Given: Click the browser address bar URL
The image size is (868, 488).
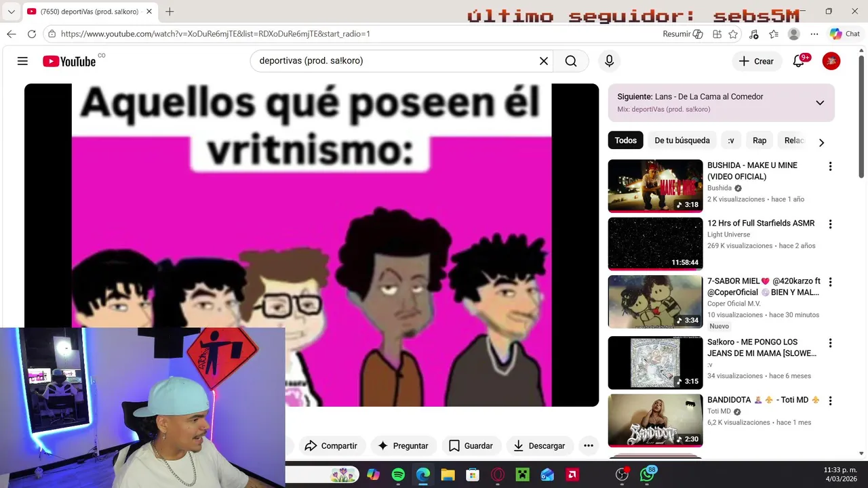Looking at the screenshot, I should (x=215, y=34).
